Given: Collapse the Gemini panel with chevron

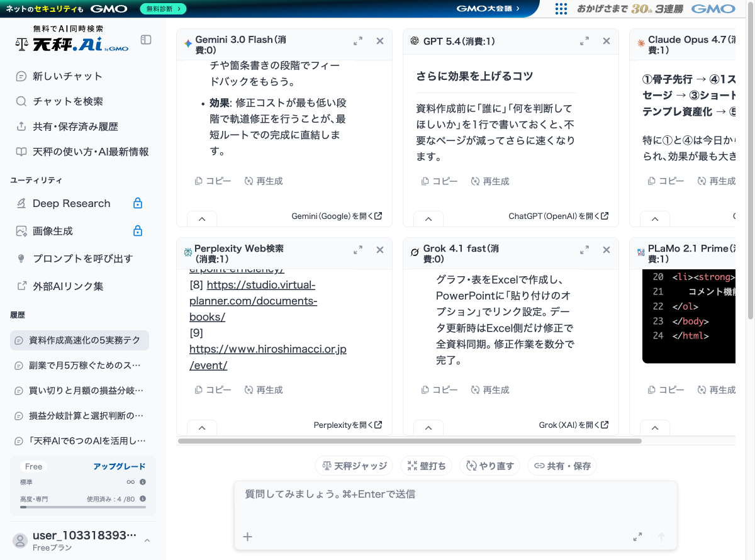Looking at the screenshot, I should (202, 219).
